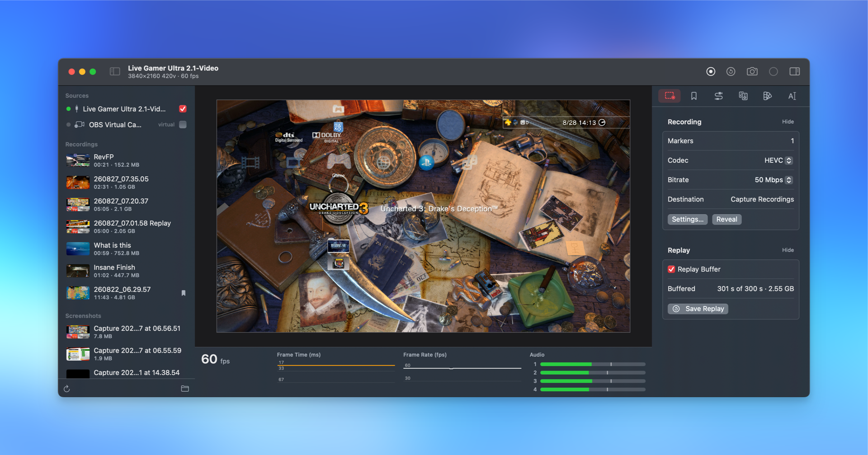Open screenshot Capture at 06.55.59

tap(127, 354)
